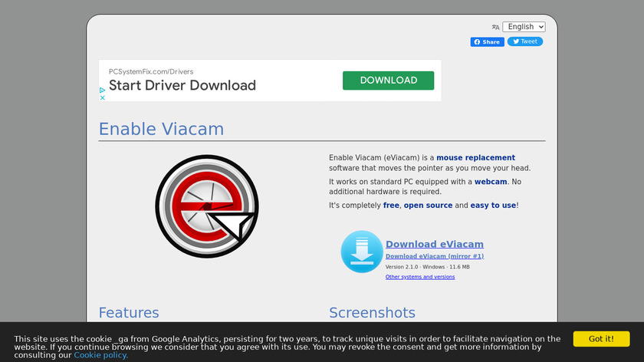This screenshot has height=362, width=644.
Task: Click the Start Driver Download ad title
Action: click(182, 85)
